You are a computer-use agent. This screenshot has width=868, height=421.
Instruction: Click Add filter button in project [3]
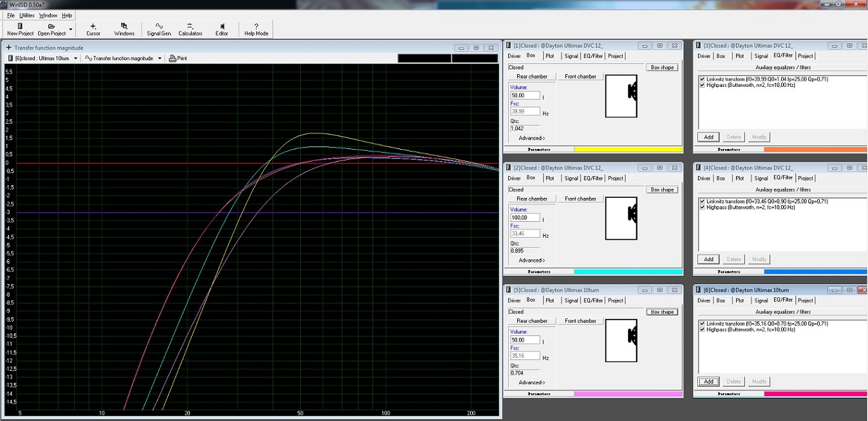point(709,137)
